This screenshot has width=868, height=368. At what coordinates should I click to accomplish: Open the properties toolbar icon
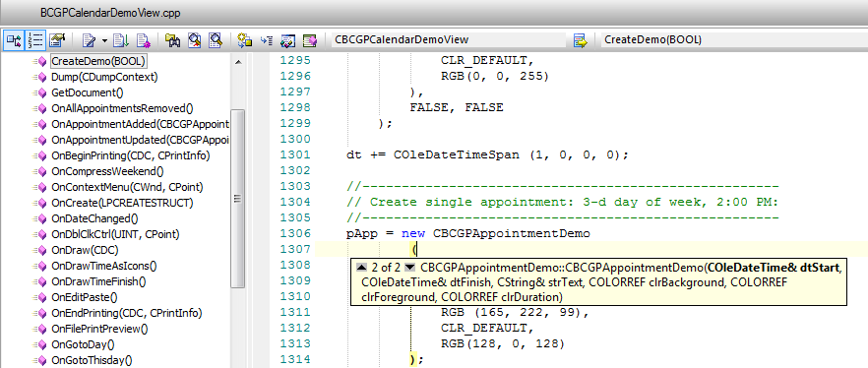click(x=57, y=39)
